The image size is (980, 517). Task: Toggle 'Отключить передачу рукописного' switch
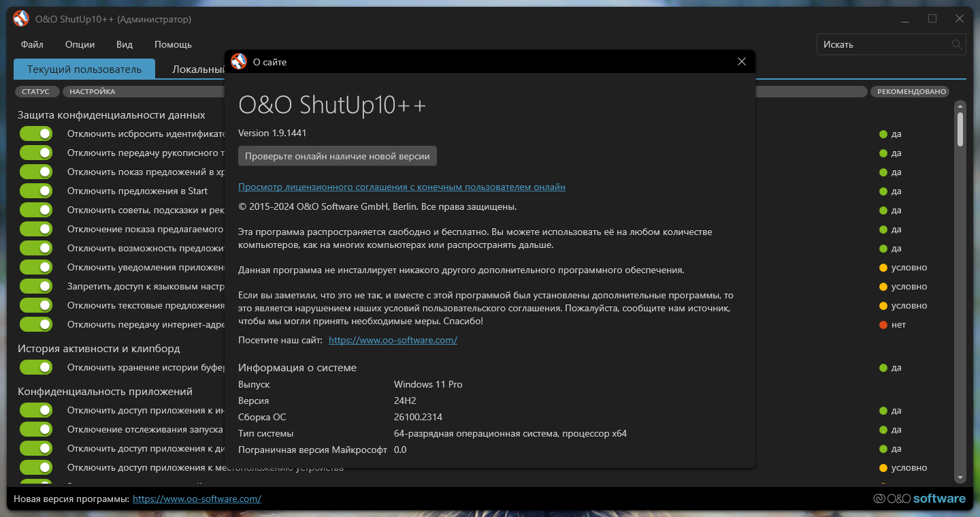coord(36,153)
